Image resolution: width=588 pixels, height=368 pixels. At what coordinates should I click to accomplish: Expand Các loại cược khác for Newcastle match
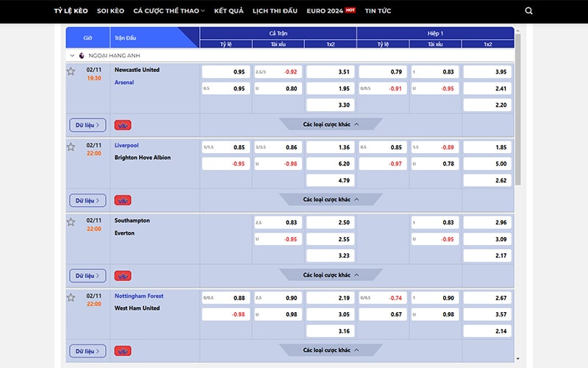point(331,124)
